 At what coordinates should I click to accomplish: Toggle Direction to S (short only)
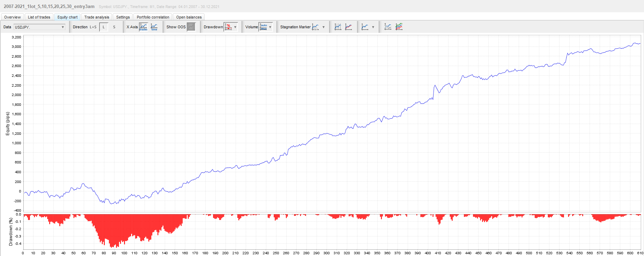114,27
